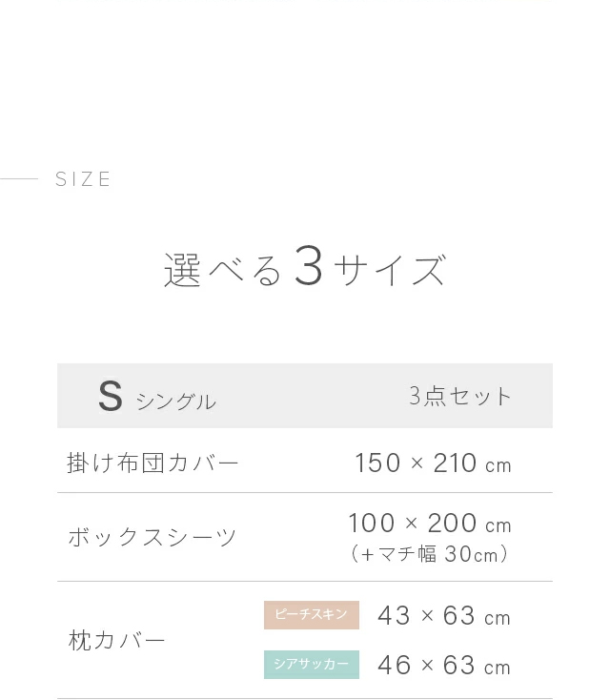Click the "3点セット" label in header row
Viewport: 610px width, 700px height.
(460, 397)
